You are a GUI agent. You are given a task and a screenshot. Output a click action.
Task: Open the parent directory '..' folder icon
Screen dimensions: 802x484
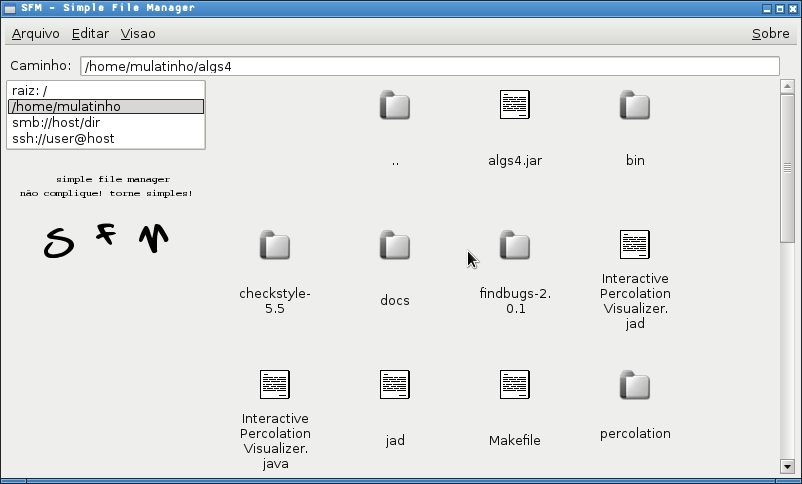(395, 105)
